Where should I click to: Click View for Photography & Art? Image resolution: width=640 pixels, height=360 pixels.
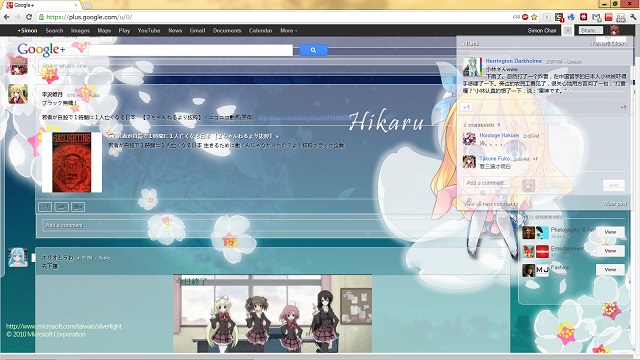610,232
